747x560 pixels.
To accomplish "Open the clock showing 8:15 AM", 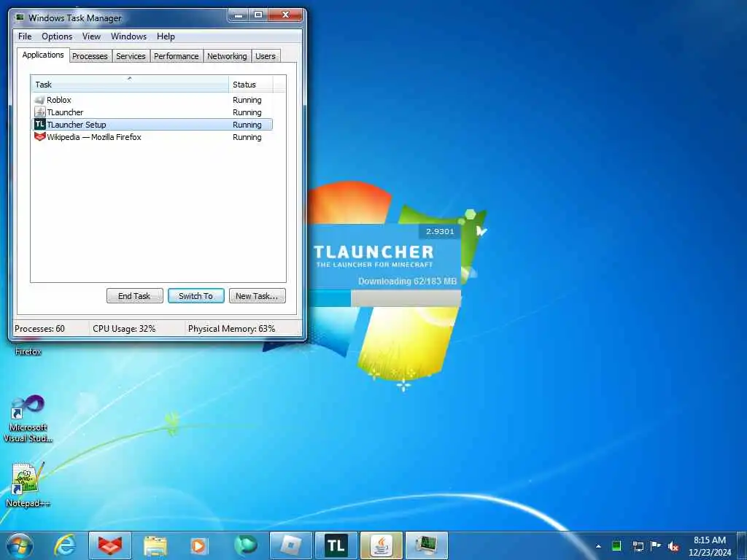I will (709, 545).
